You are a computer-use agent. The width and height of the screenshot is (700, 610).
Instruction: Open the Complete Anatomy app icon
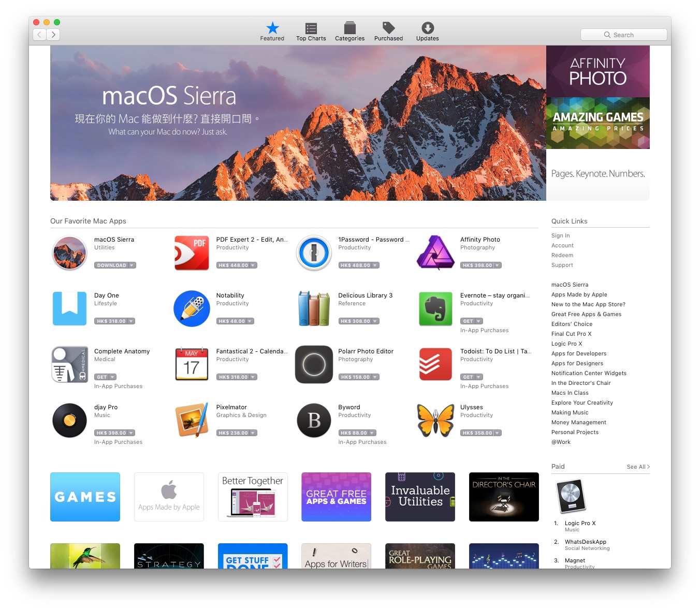(x=69, y=365)
